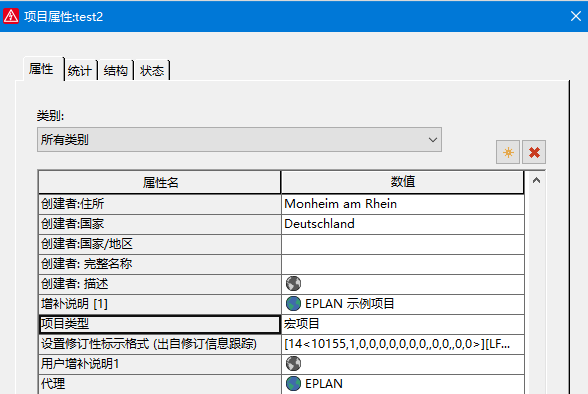Click the red X delete property button
The height and width of the screenshot is (394, 588).
coord(534,152)
